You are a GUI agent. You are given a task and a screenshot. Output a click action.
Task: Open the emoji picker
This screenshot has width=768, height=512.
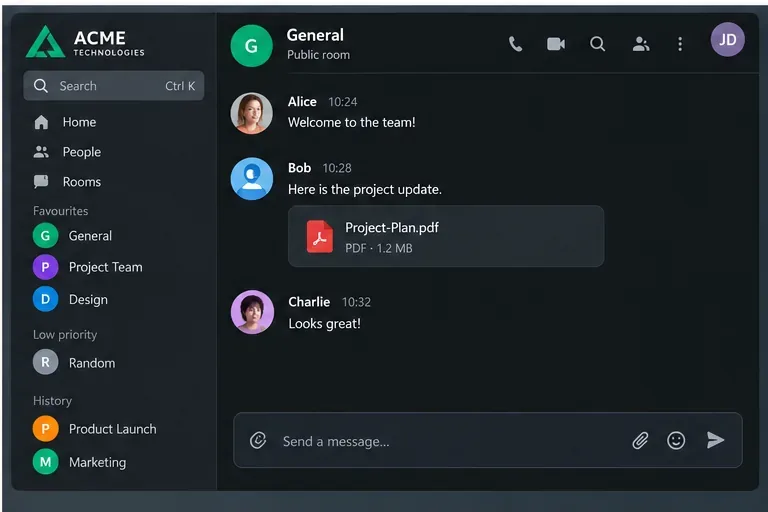click(x=676, y=440)
